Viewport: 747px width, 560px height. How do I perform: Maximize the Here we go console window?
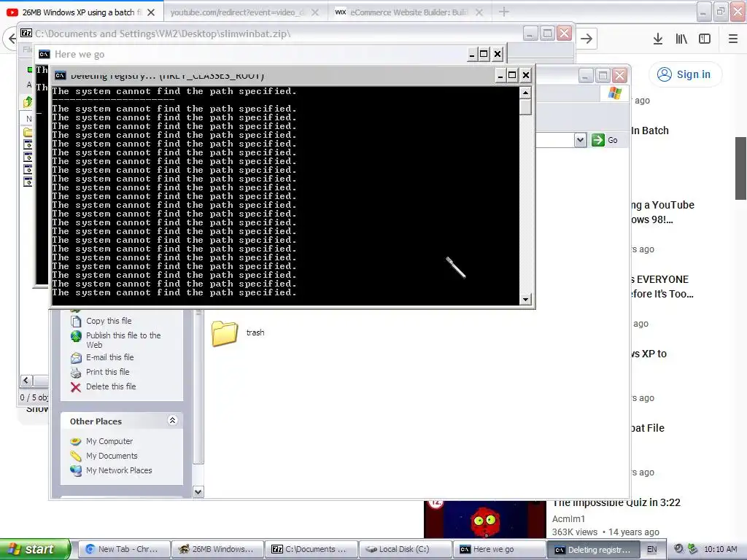pos(484,54)
